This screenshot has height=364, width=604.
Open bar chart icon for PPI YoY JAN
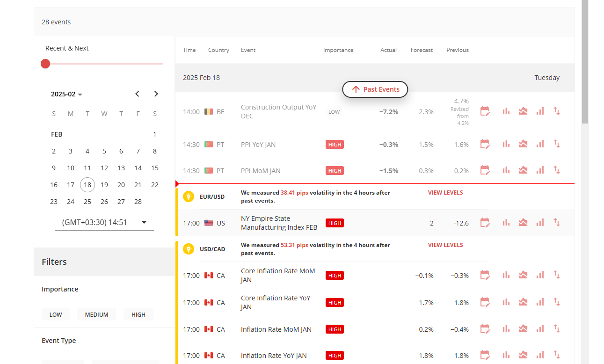pyautogui.click(x=506, y=144)
